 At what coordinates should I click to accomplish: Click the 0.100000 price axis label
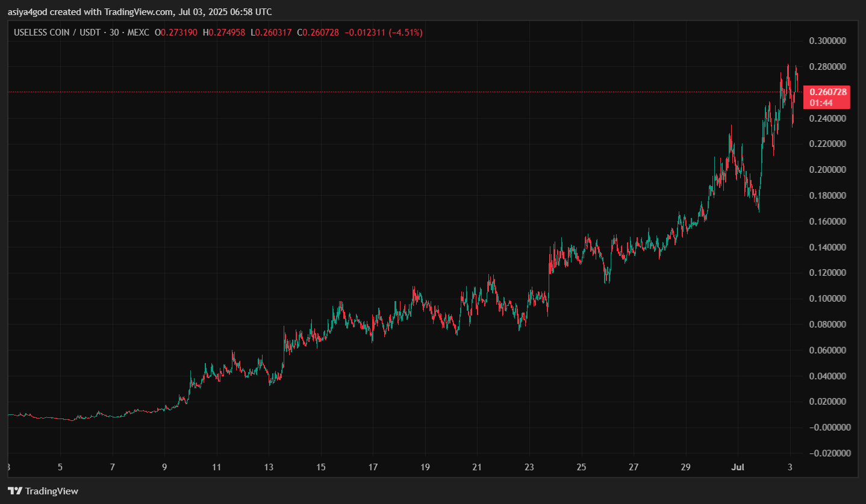[x=829, y=299]
